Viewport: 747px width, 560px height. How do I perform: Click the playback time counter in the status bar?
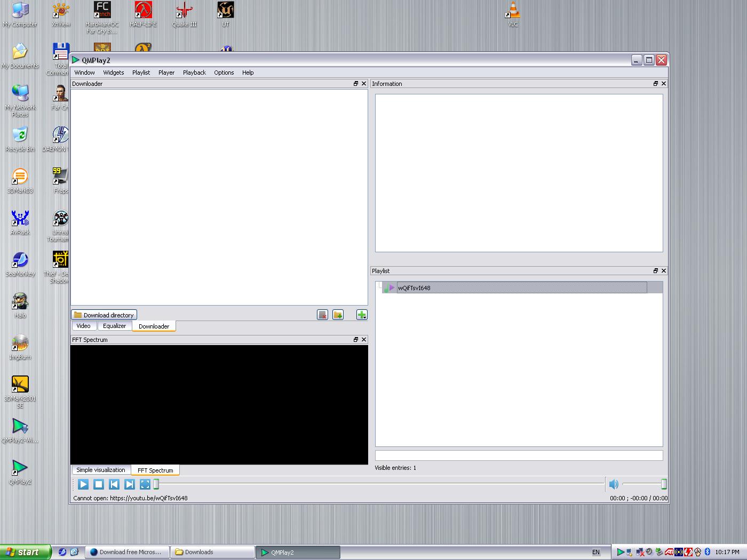pos(639,498)
